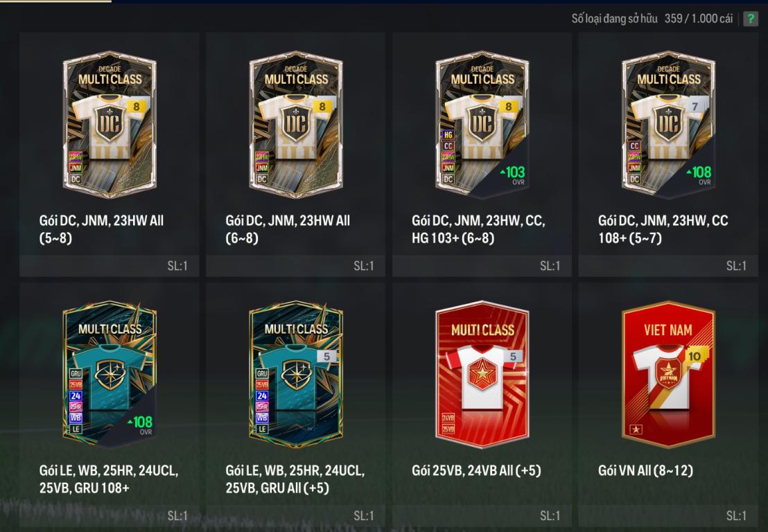This screenshot has width=768, height=532.
Task: Open the green question mark help icon
Action: (751, 19)
